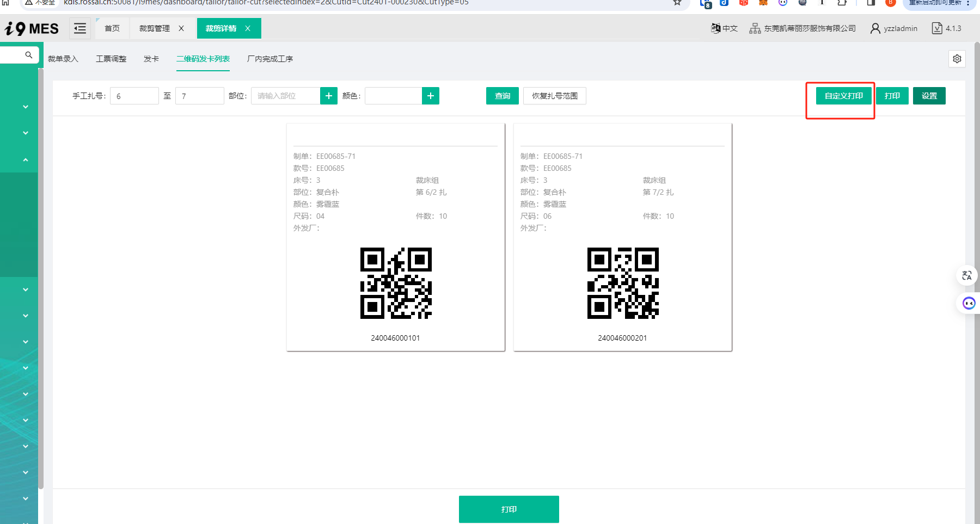Screen dimensions: 980x524
Task: Select the QR code above 240046000201
Action: coord(623,283)
